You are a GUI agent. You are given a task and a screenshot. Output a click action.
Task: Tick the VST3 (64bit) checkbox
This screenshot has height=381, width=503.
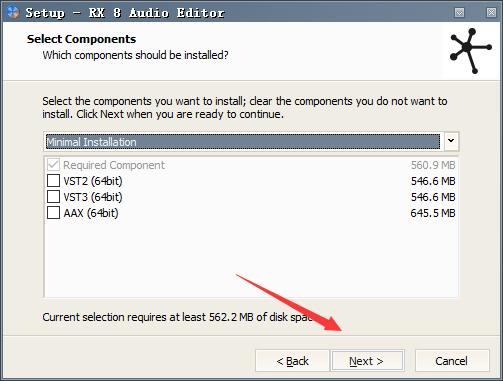(x=53, y=197)
